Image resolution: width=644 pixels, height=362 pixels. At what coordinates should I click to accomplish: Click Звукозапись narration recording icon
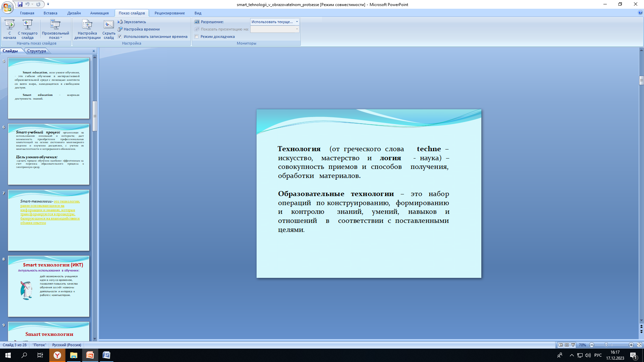pyautogui.click(x=120, y=22)
